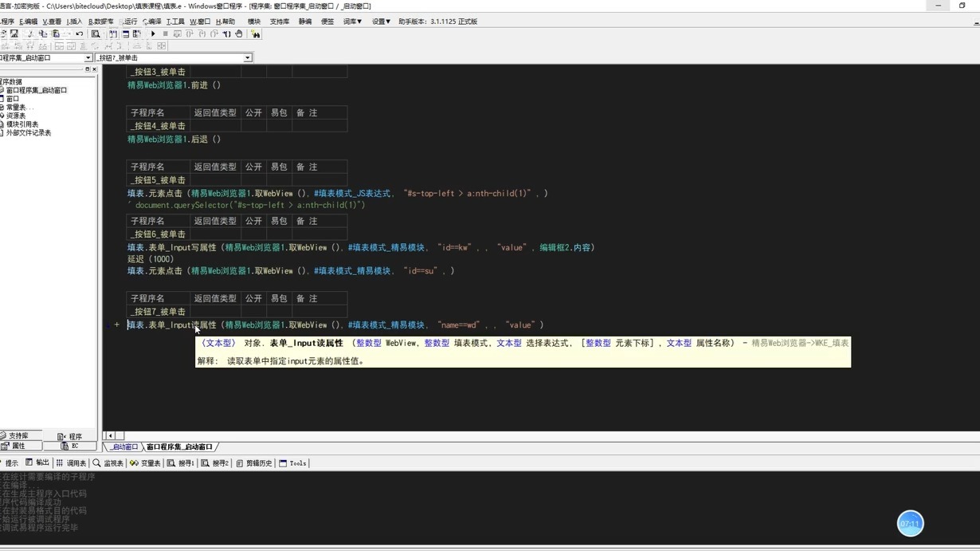Screen dimensions: 980x551
Task: Open the H.帮助 menu
Action: 225,22
